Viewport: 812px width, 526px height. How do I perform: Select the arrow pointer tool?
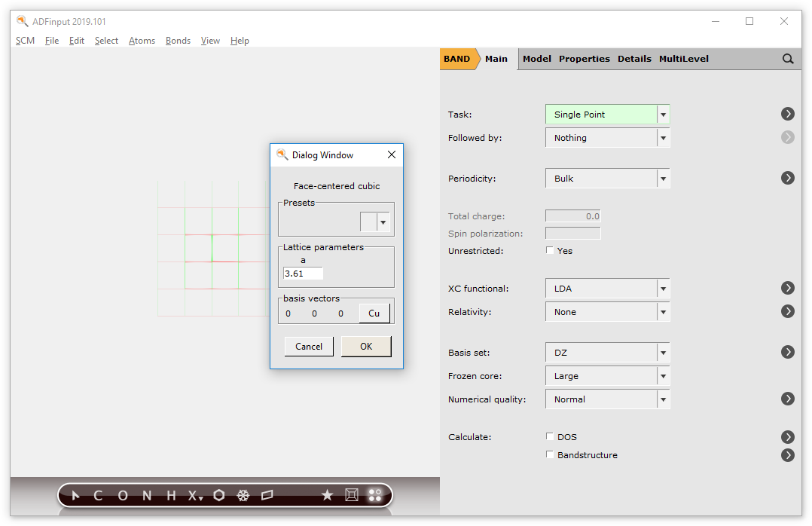click(x=75, y=495)
